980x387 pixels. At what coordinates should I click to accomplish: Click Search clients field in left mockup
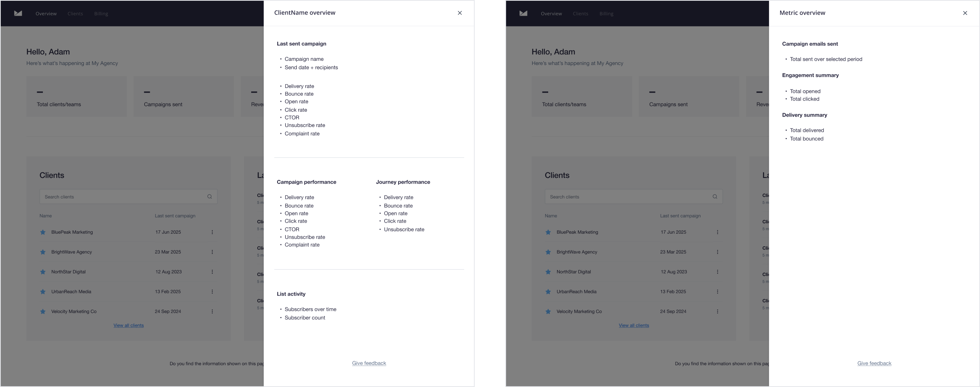[x=128, y=197]
